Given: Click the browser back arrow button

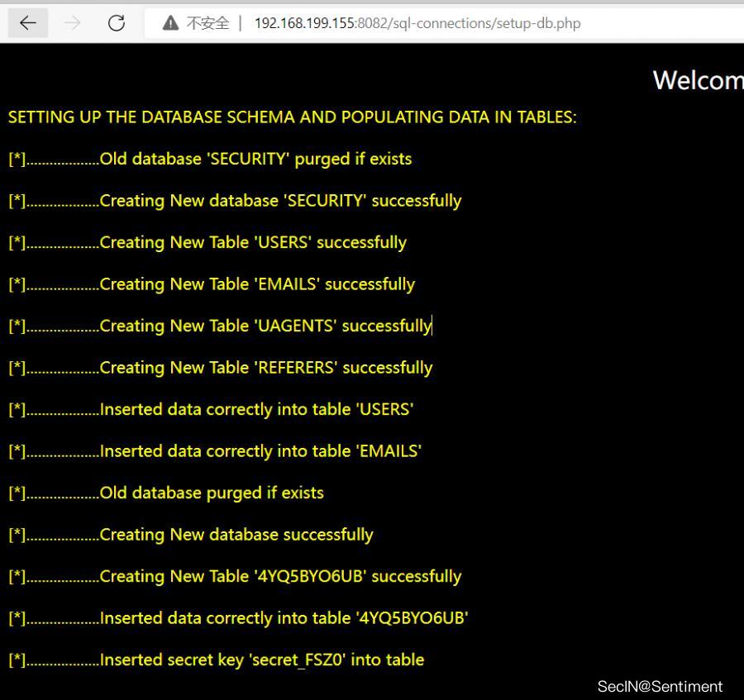Looking at the screenshot, I should (28, 23).
